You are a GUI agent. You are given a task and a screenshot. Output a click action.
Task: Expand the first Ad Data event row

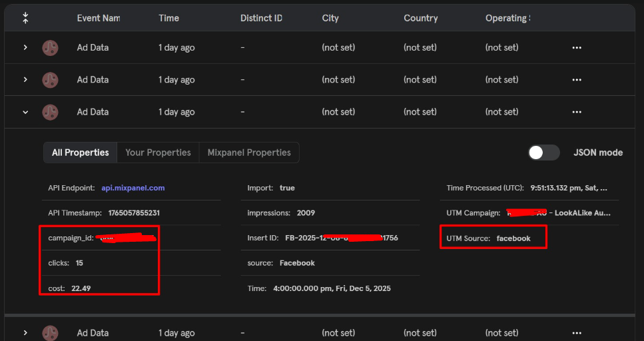click(25, 48)
